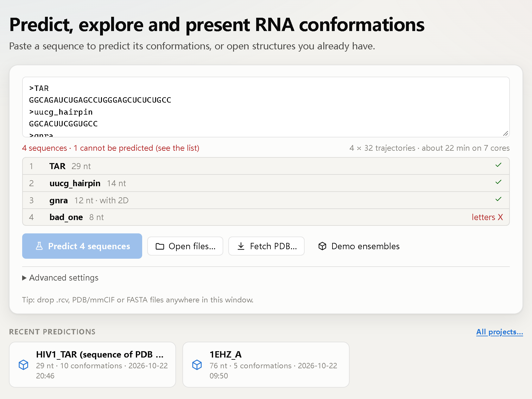Click the sequence textarea resize handle
532x399 pixels.
coord(506,133)
